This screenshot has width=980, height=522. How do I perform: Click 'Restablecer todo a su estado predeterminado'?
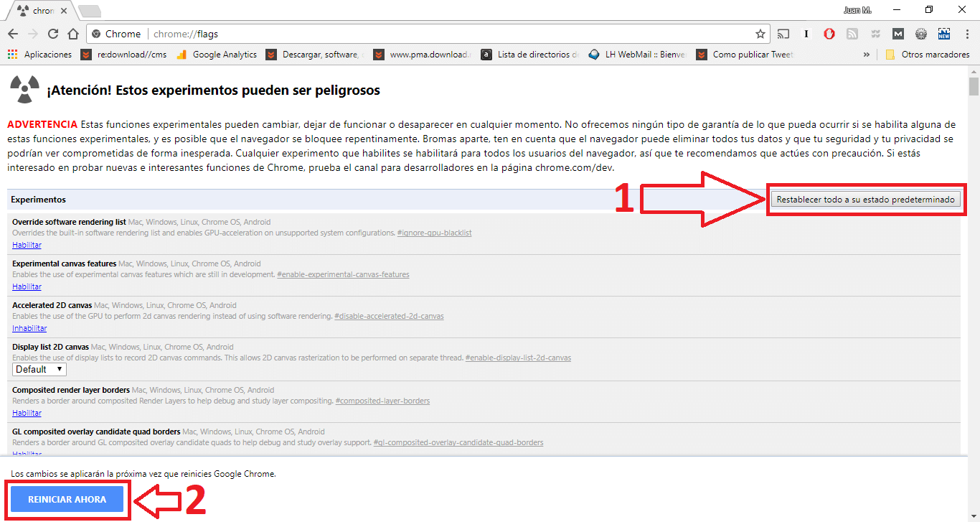[866, 200]
